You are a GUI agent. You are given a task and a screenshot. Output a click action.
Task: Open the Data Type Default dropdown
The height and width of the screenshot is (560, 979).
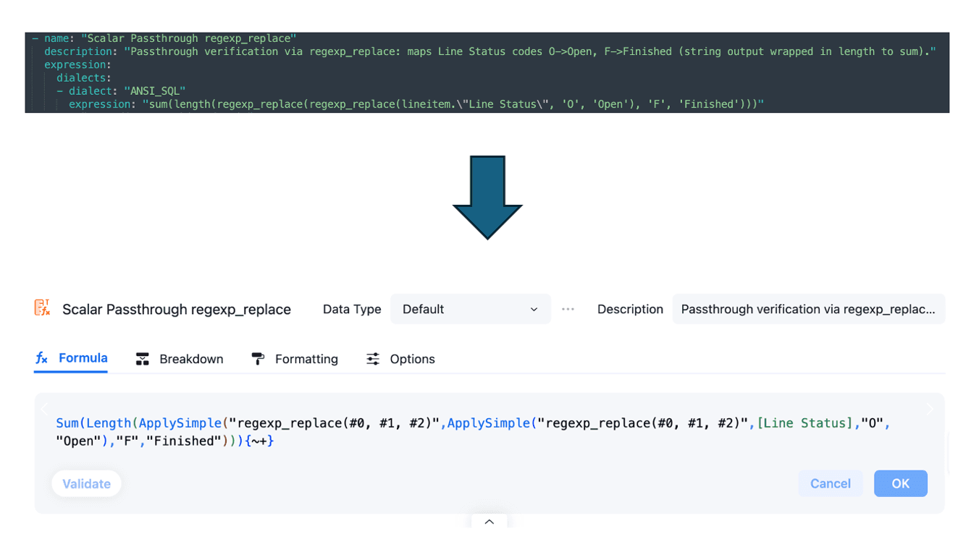[471, 309]
